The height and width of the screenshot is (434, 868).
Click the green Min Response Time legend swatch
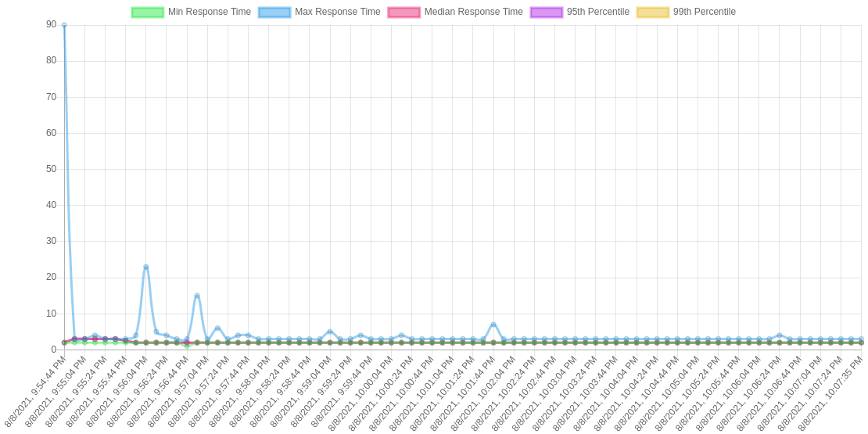tap(147, 12)
